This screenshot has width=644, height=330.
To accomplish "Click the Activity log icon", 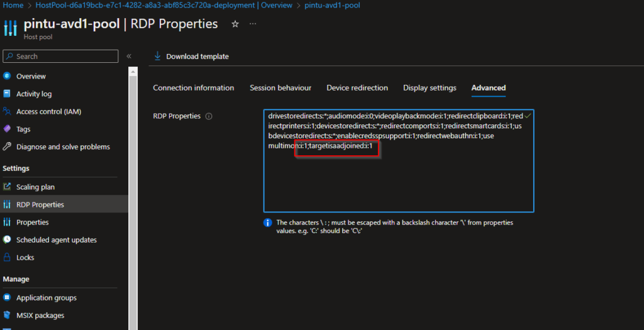I will pos(6,94).
